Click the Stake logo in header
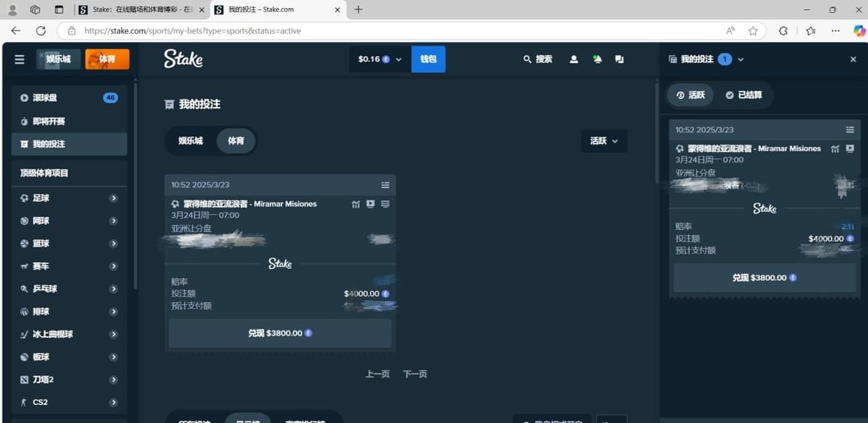 coord(183,59)
